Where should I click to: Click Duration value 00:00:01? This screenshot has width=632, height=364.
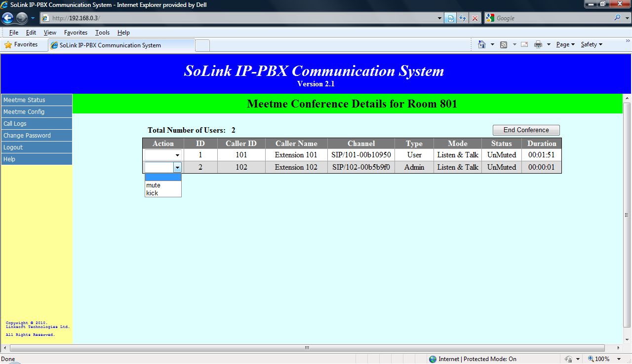tap(541, 167)
